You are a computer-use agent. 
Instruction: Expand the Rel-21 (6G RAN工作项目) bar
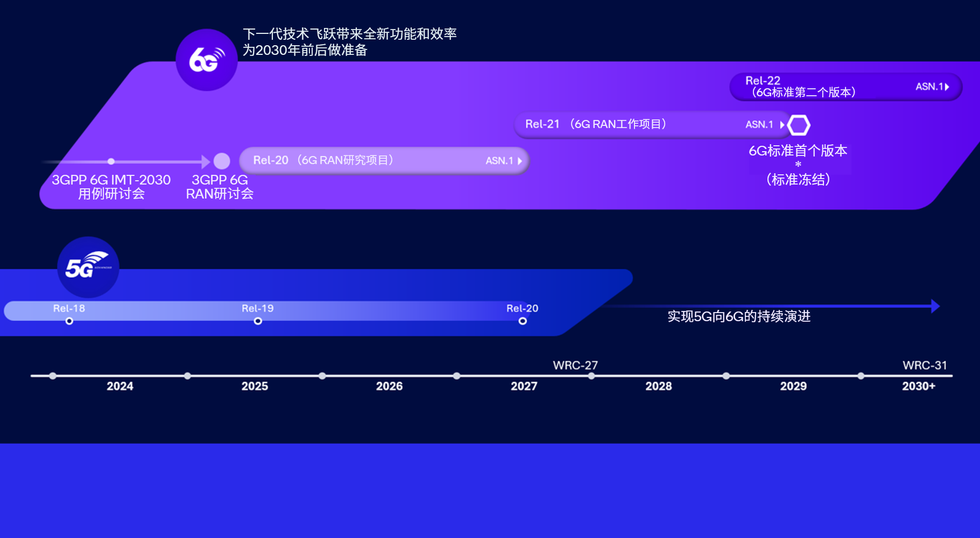click(x=651, y=124)
